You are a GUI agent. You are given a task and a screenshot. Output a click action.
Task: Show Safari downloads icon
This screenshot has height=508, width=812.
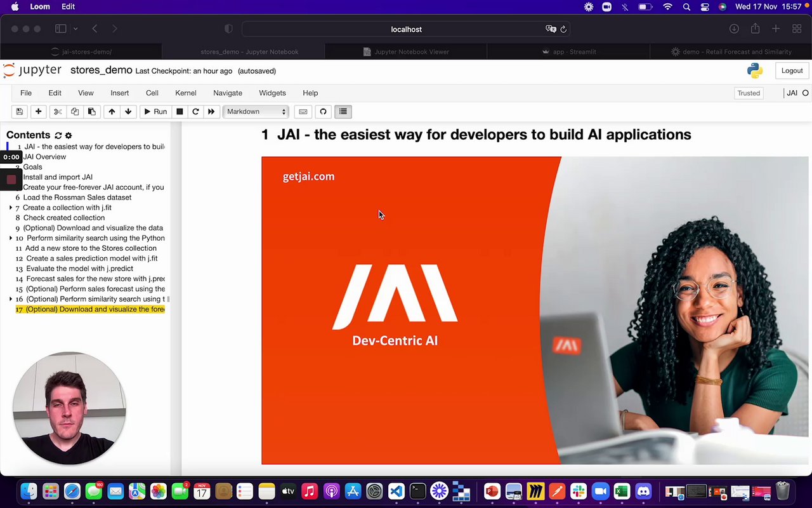coord(734,29)
